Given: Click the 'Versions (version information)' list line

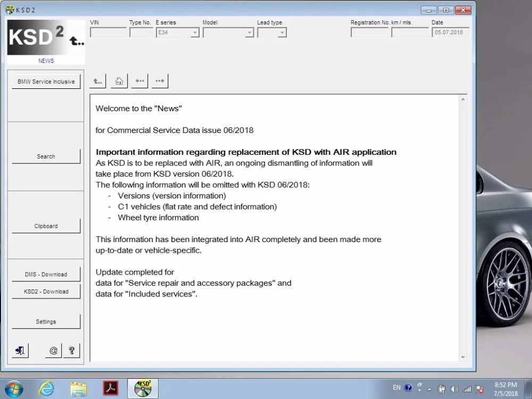Looking at the screenshot, I should click(x=172, y=196).
